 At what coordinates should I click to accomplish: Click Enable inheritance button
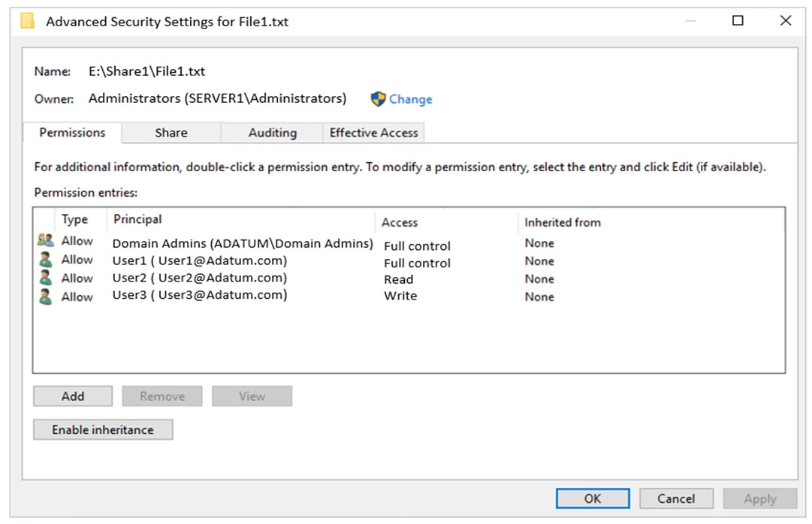click(x=103, y=430)
